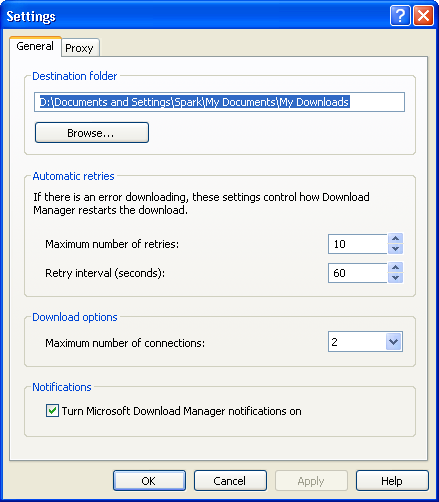This screenshot has width=439, height=502.
Task: Click the 'Settings' title bar text
Action: tap(31, 16)
